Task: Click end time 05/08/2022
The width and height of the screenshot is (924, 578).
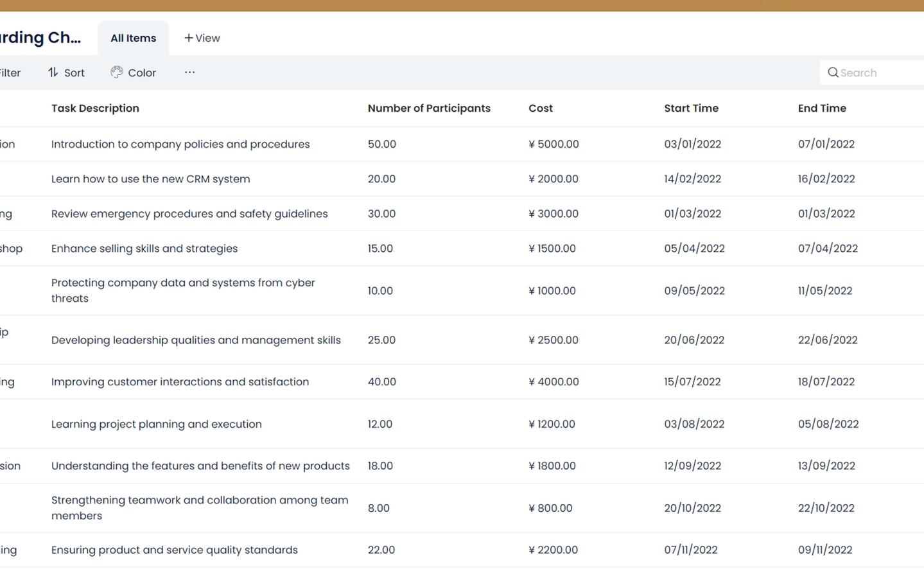Action: pos(828,424)
